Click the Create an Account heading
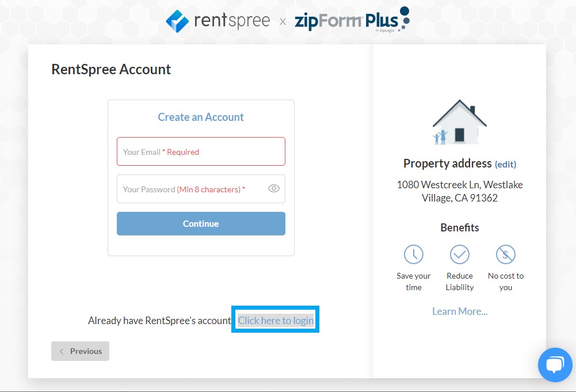 click(201, 117)
